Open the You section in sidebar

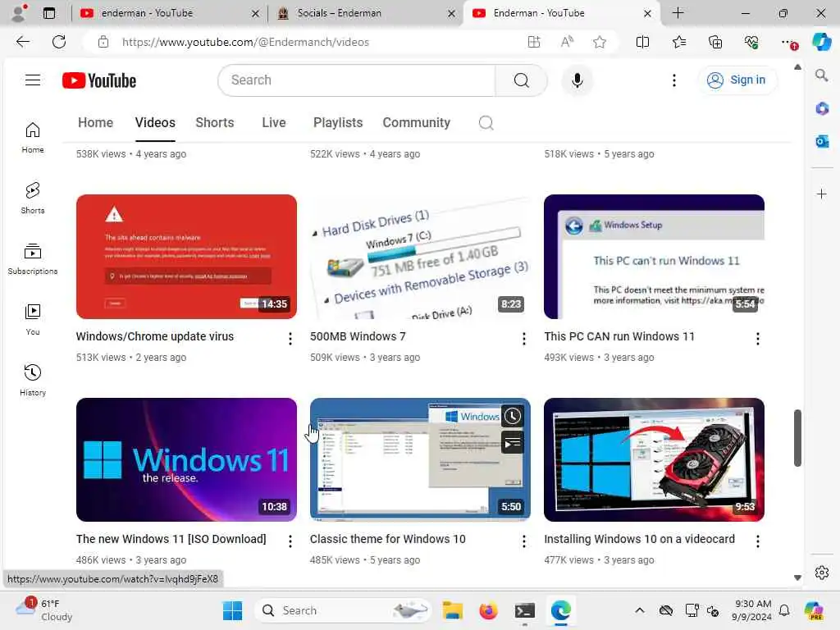[x=33, y=320]
